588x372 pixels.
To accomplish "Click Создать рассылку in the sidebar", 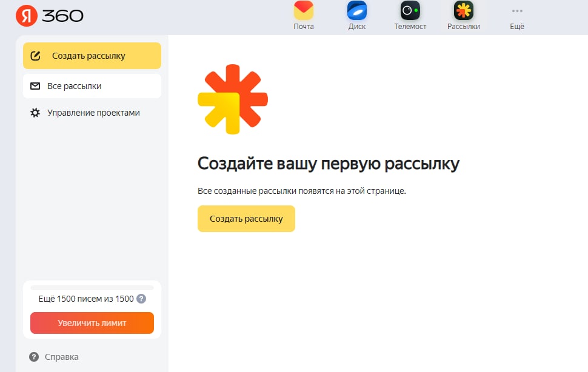I will (92, 56).
